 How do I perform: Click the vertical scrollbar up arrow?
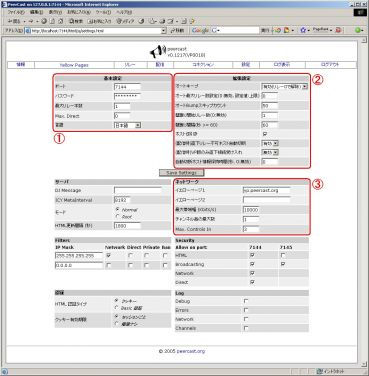point(364,40)
